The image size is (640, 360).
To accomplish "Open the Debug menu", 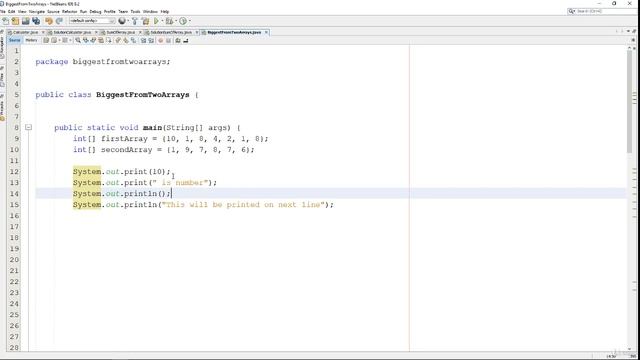I will [95, 11].
